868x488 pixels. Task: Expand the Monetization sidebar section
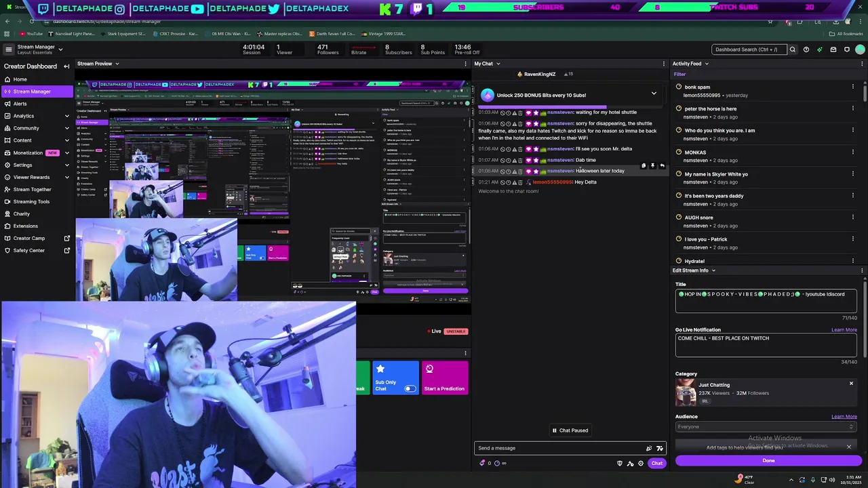[x=66, y=152]
